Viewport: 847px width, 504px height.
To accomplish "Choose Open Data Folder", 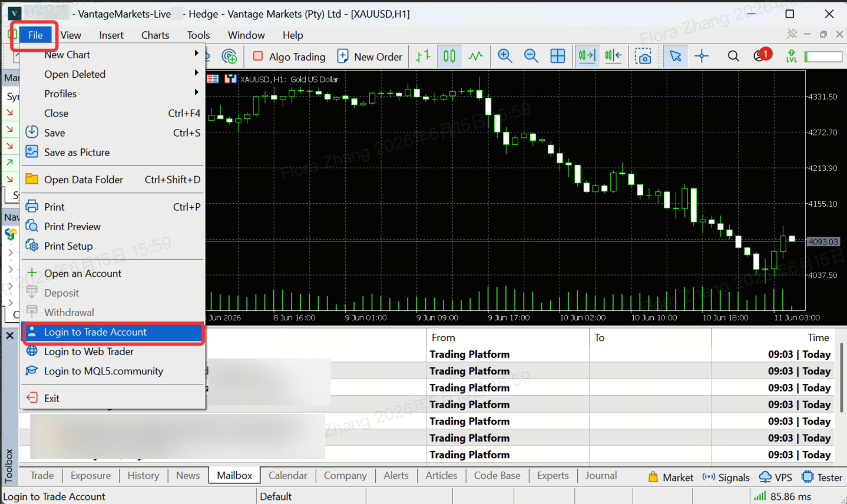I will coord(113,180).
